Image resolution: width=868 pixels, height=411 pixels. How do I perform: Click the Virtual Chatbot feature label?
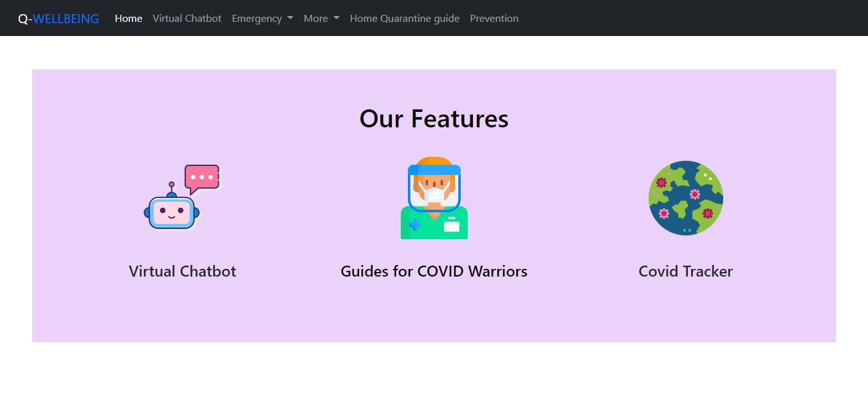[x=182, y=271]
